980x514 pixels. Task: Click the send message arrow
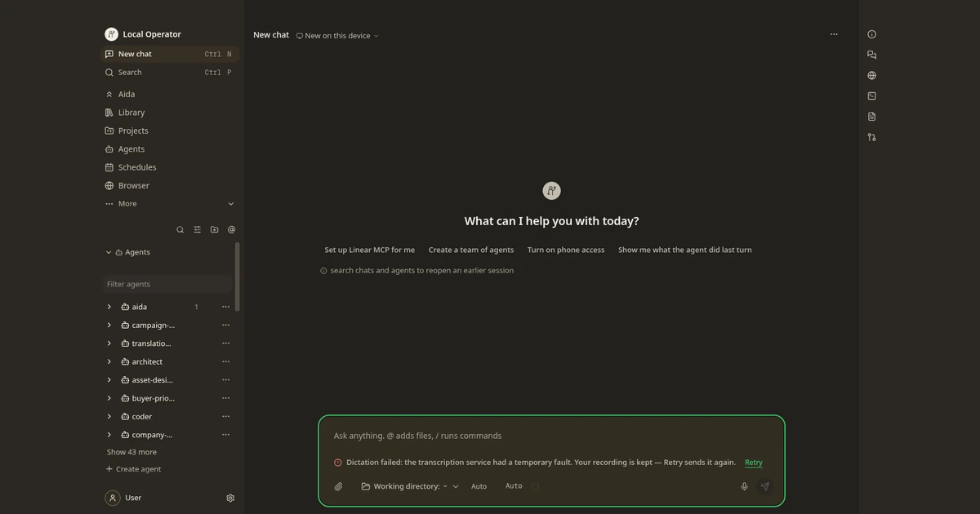click(765, 486)
